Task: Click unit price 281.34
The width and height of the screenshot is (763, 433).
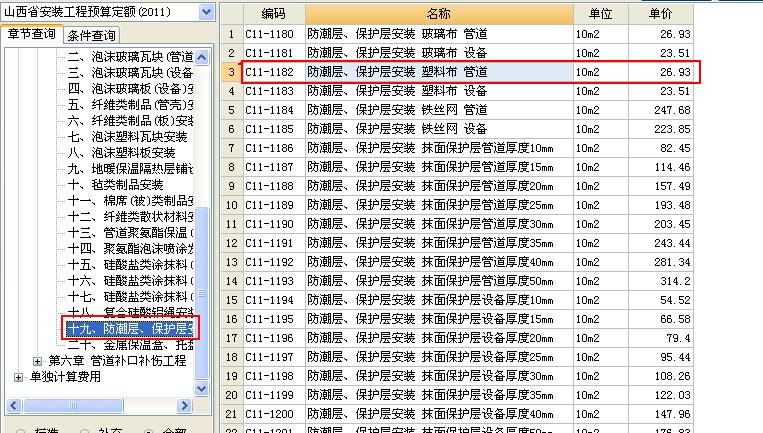Action: tap(661, 262)
